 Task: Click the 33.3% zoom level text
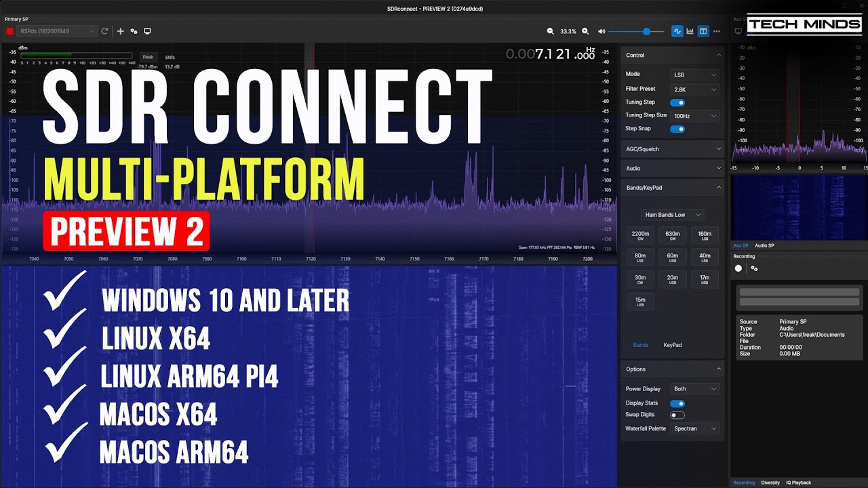point(568,31)
